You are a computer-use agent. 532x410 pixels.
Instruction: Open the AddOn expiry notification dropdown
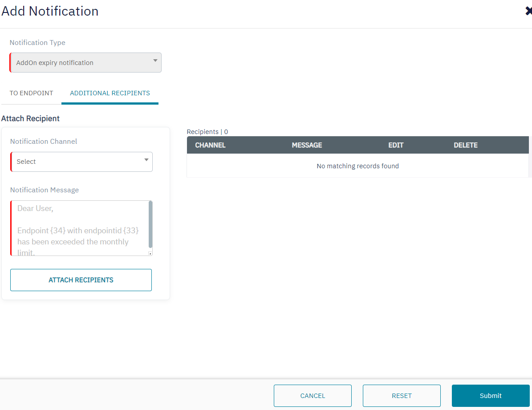(85, 63)
